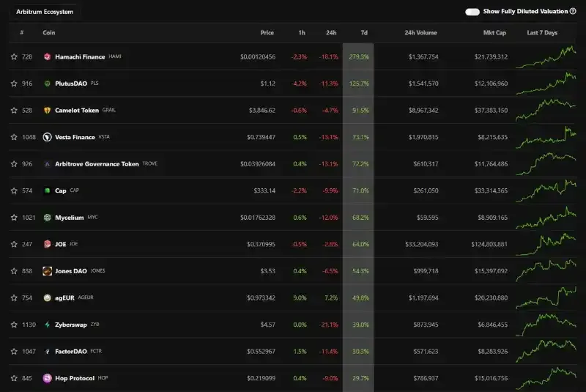Star the PlutusDAO coin row
The image size is (586, 392).
pyautogui.click(x=14, y=84)
